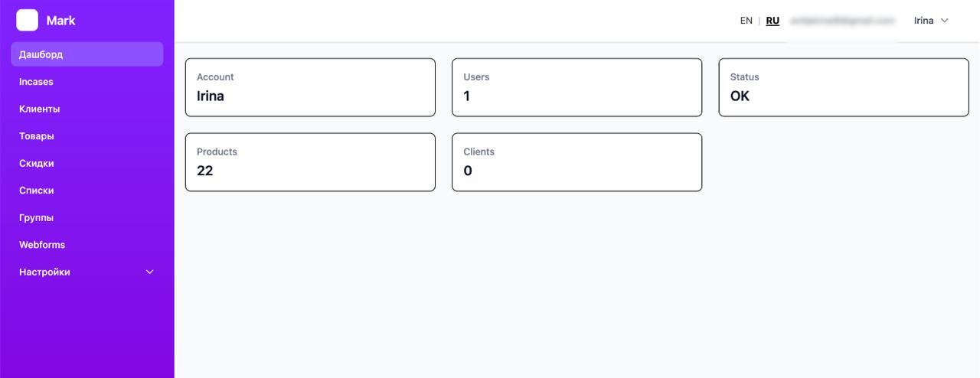The image size is (980, 378).
Task: Select the RU language option
Action: pos(773,21)
